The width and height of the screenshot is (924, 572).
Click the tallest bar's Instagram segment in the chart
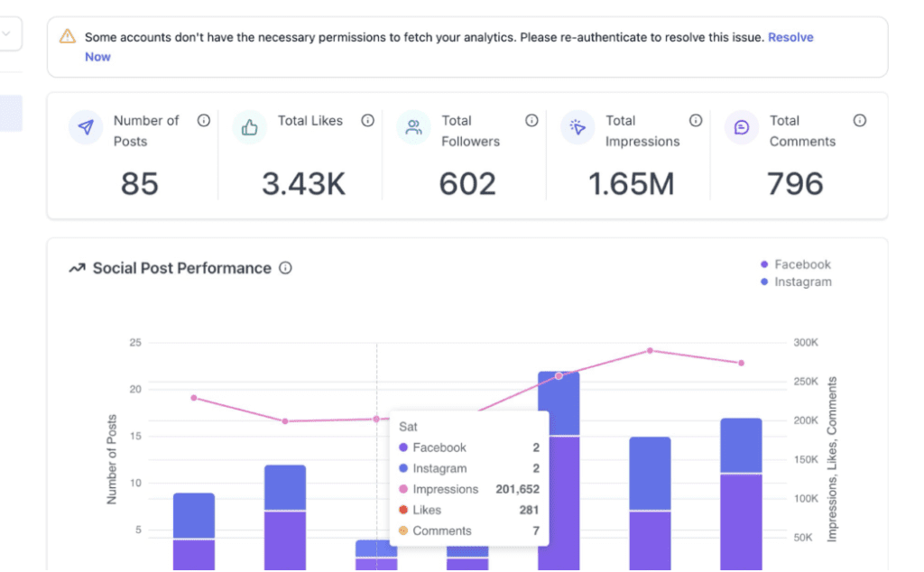(559, 404)
